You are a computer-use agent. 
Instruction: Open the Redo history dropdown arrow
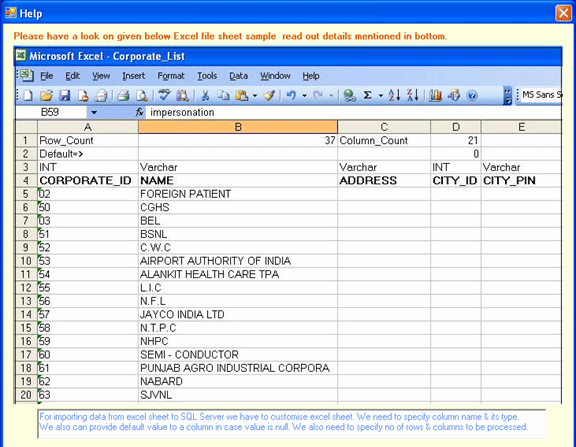point(331,96)
